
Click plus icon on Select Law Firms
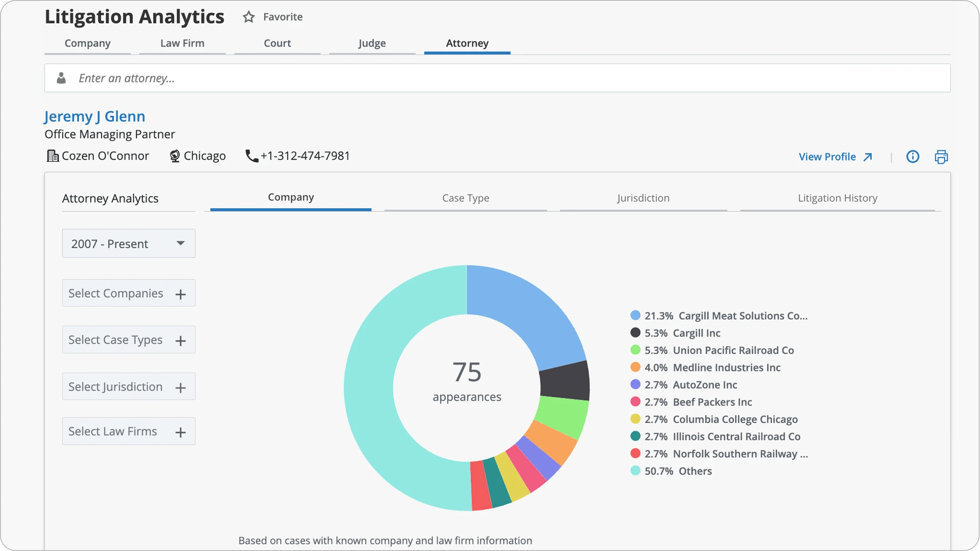tap(180, 432)
